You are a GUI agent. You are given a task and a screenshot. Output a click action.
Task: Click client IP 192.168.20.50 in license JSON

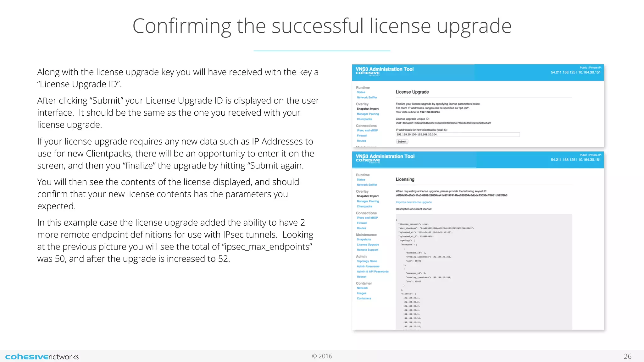pyautogui.click(x=412, y=318)
